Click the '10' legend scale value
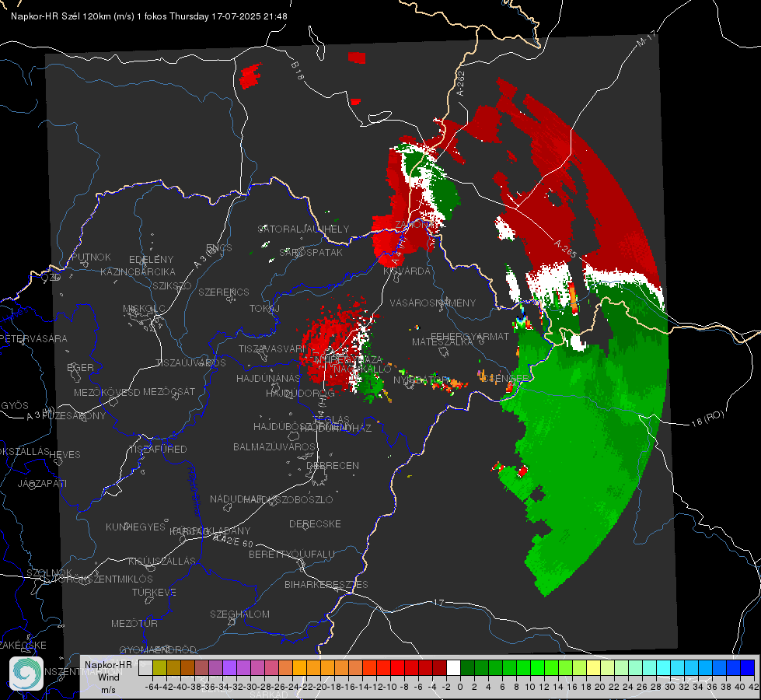The height and width of the screenshot is (700, 761). click(530, 687)
